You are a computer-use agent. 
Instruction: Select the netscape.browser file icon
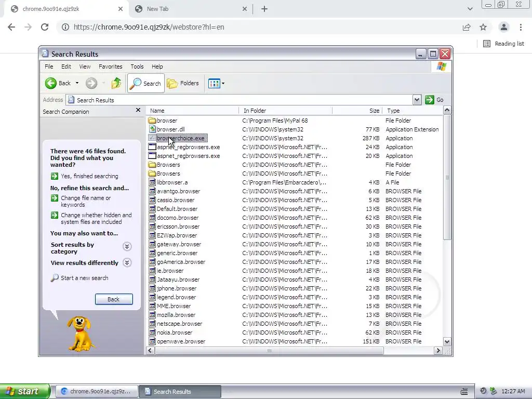pyautogui.click(x=152, y=323)
